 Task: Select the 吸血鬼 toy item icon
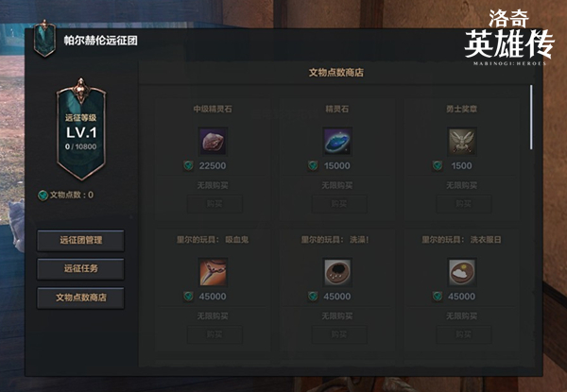[x=214, y=272]
